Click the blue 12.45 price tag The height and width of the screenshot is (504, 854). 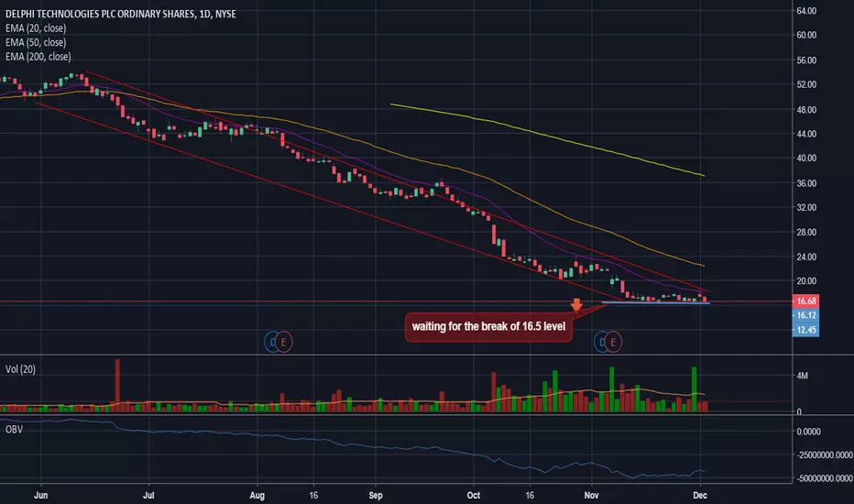[805, 330]
